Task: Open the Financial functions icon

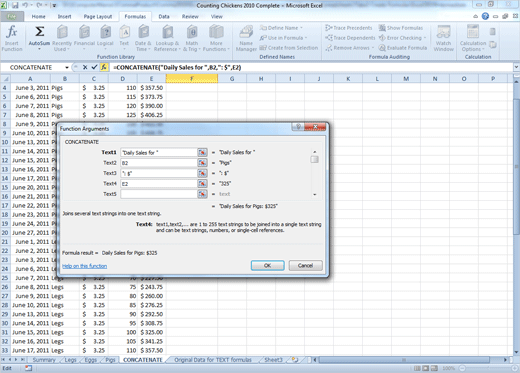Action: [x=84, y=32]
